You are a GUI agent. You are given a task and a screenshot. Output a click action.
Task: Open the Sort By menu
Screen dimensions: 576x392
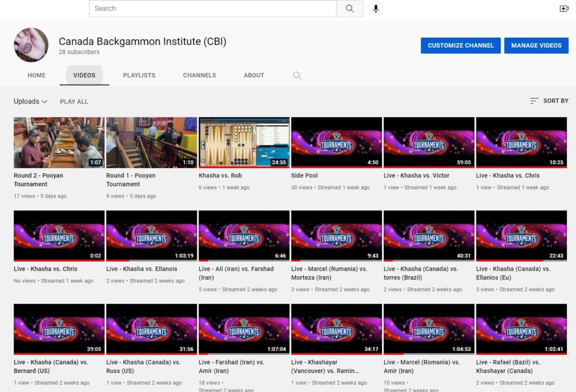(549, 101)
